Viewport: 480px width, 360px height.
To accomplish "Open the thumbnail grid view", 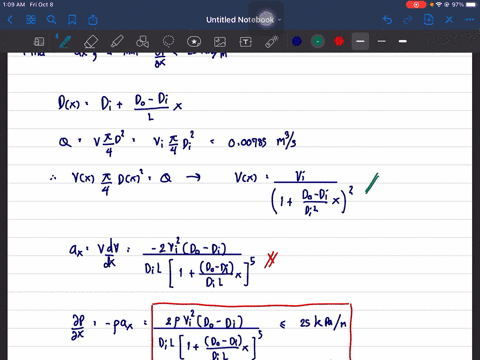I will [x=31, y=20].
